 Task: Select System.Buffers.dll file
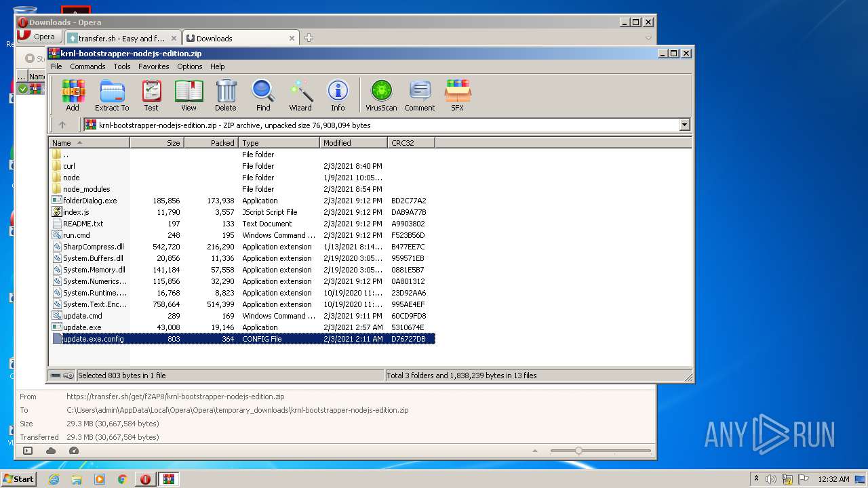pyautogui.click(x=93, y=258)
